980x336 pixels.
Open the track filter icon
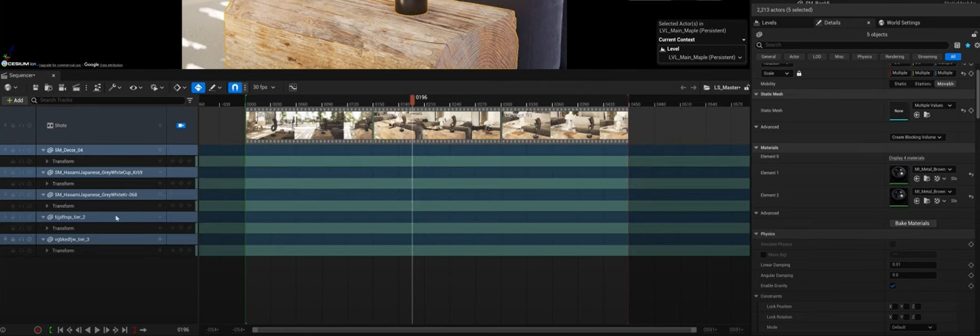pos(190,101)
